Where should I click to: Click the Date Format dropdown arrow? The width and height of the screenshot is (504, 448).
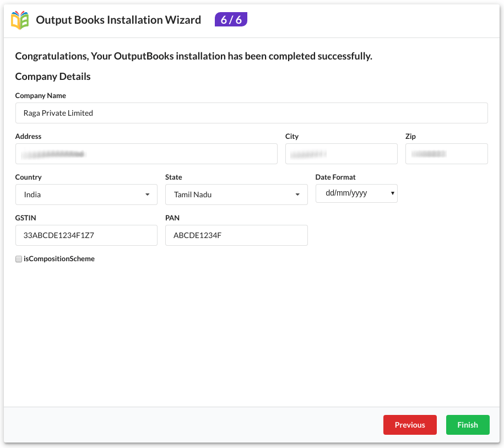click(x=393, y=193)
